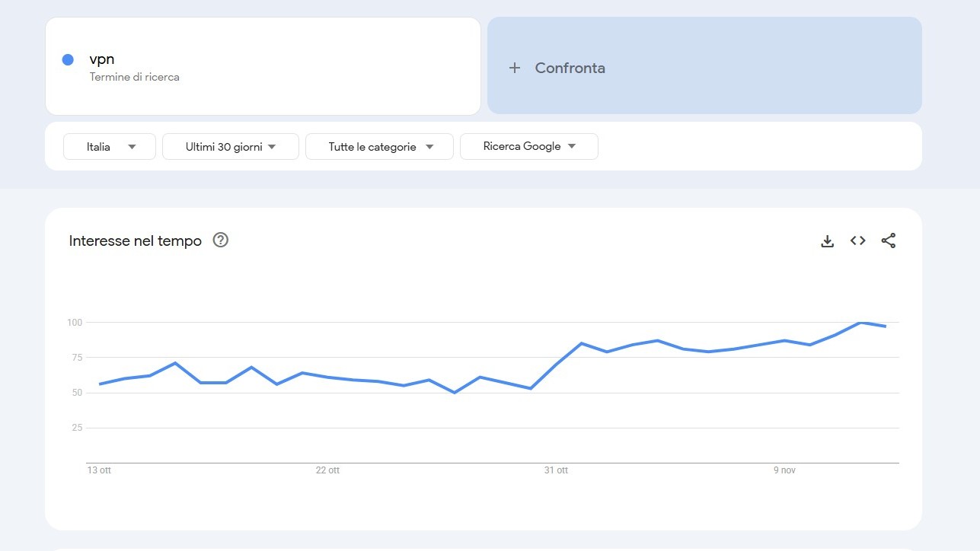Open the Ricerca Google search type dropdown
Screen dimensions: 980x551
pos(528,146)
